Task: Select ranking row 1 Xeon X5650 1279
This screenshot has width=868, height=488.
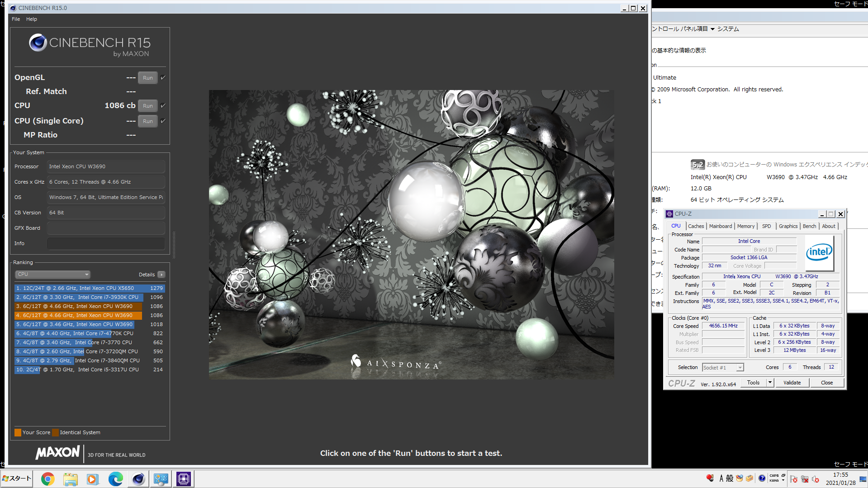Action: point(90,288)
